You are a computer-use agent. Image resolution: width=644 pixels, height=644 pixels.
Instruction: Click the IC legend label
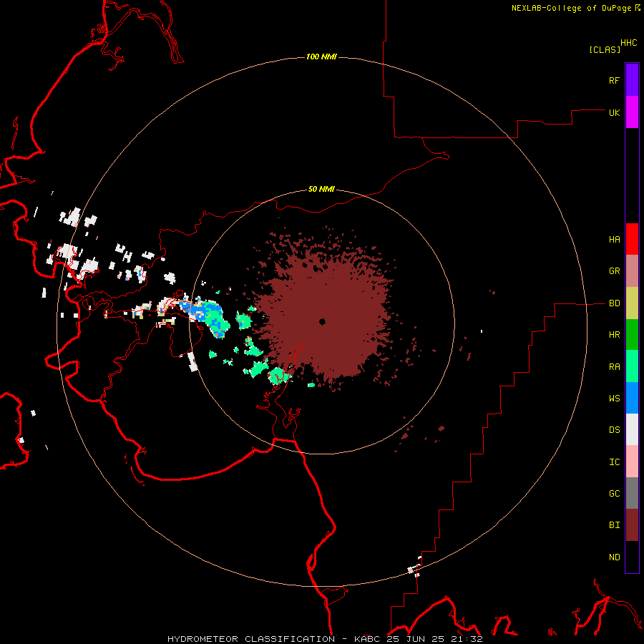coord(615,462)
